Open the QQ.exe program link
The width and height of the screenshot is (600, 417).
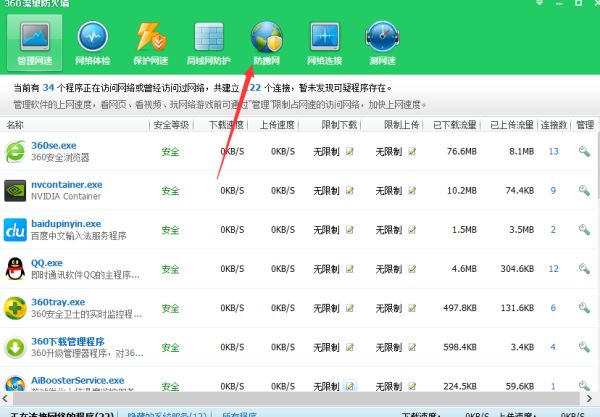47,263
